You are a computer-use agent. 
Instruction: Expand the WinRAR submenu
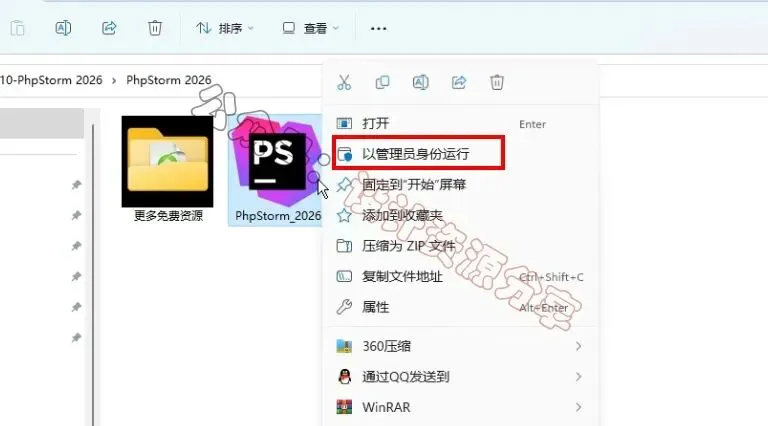(x=461, y=407)
